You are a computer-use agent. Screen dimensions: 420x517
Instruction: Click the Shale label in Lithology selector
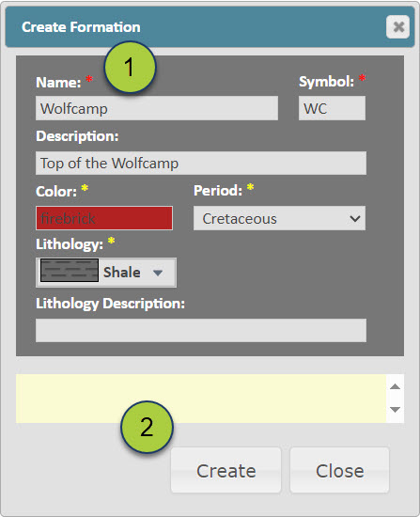click(x=122, y=273)
